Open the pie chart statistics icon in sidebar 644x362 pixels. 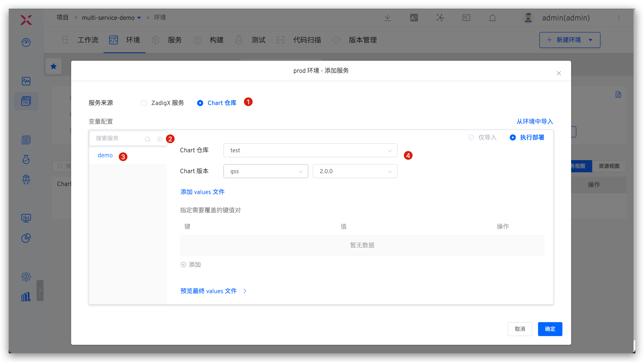[26, 238]
